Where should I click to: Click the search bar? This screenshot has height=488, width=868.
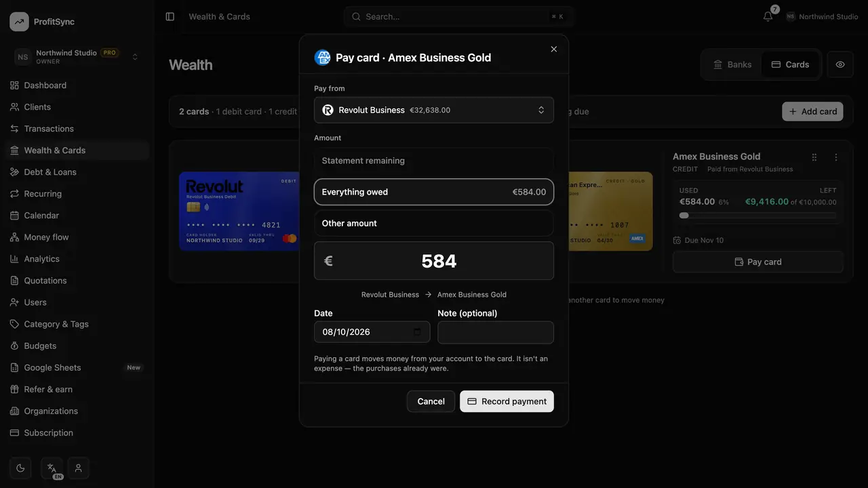tap(459, 16)
